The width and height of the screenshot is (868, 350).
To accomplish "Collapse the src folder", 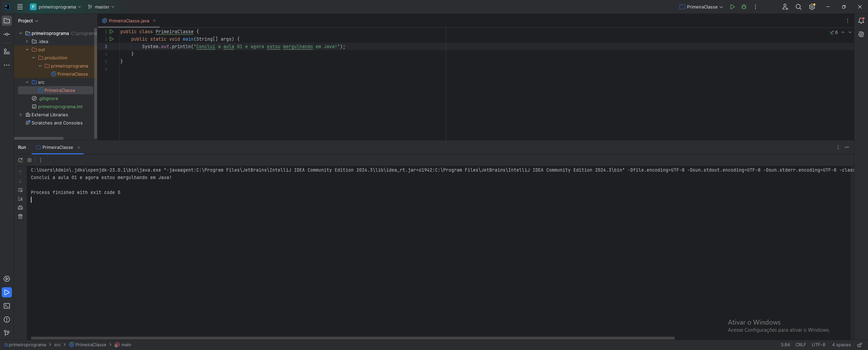I will click(x=27, y=82).
